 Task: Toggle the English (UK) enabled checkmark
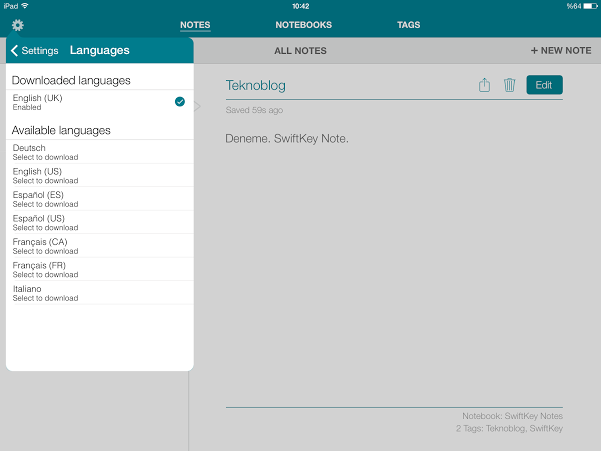point(180,102)
